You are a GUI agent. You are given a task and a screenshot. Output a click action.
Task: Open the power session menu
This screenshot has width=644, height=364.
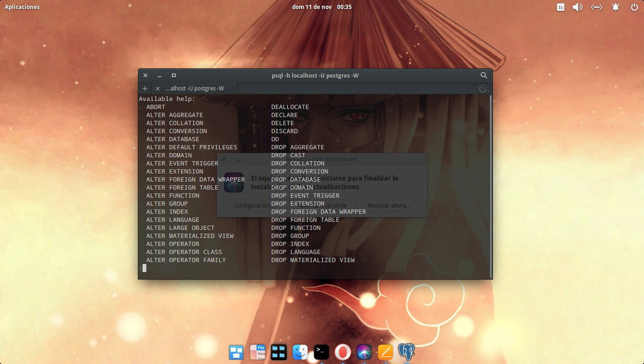[635, 7]
